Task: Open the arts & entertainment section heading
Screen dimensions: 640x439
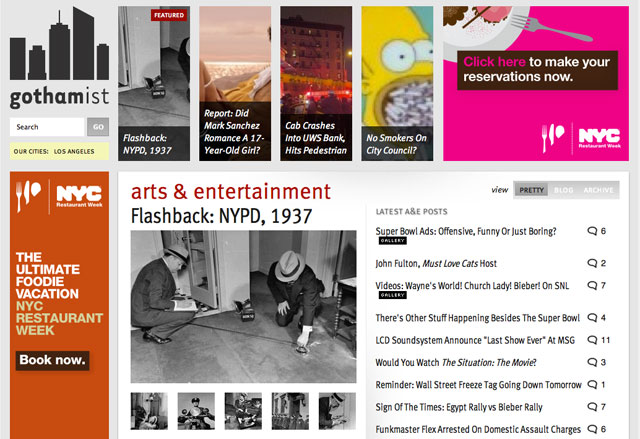Action: pos(231,191)
